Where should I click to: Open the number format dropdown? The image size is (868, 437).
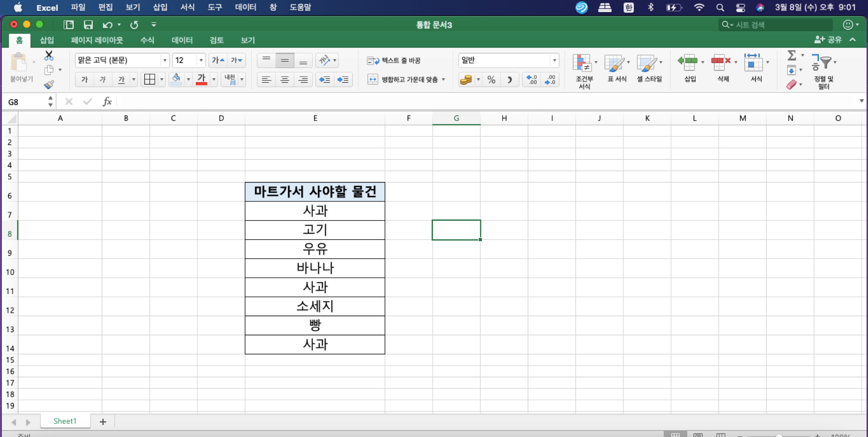[554, 60]
